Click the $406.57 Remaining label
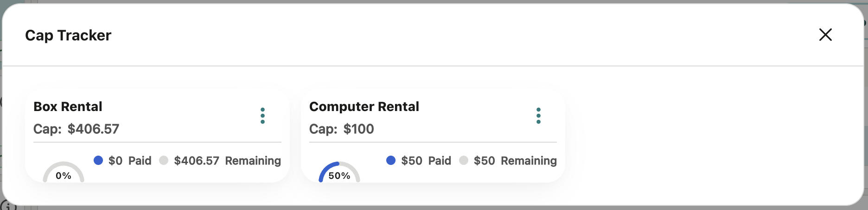 click(x=227, y=161)
